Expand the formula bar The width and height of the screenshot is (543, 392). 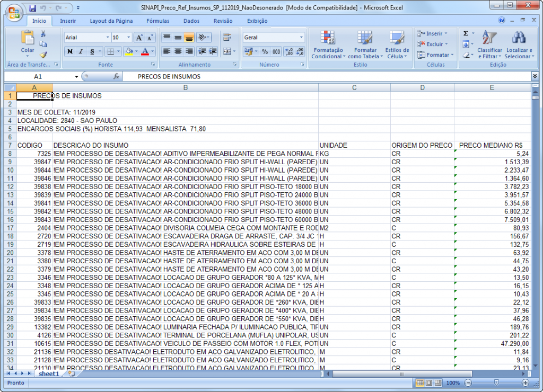coord(535,76)
